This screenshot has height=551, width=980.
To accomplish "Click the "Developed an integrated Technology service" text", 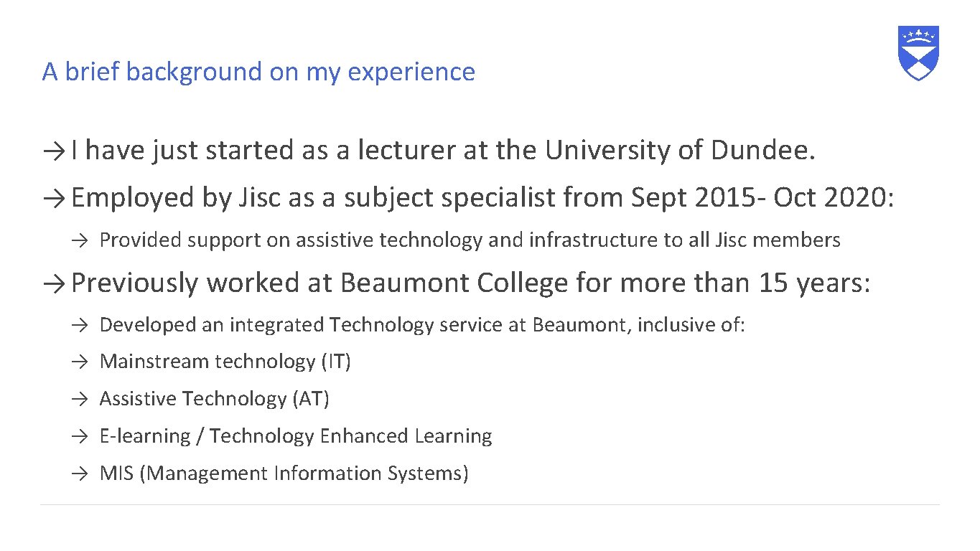I will [x=422, y=325].
